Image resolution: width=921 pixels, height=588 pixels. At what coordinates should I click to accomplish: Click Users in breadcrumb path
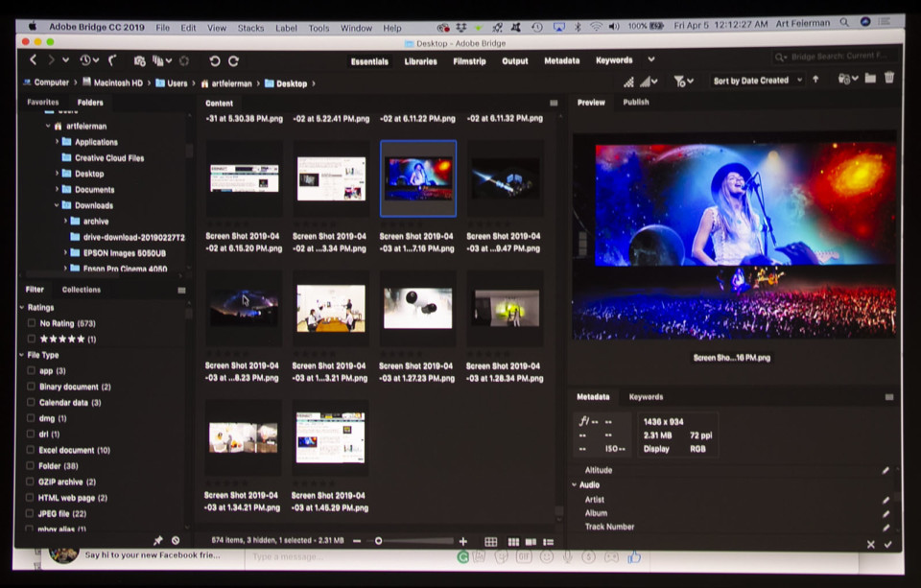177,83
